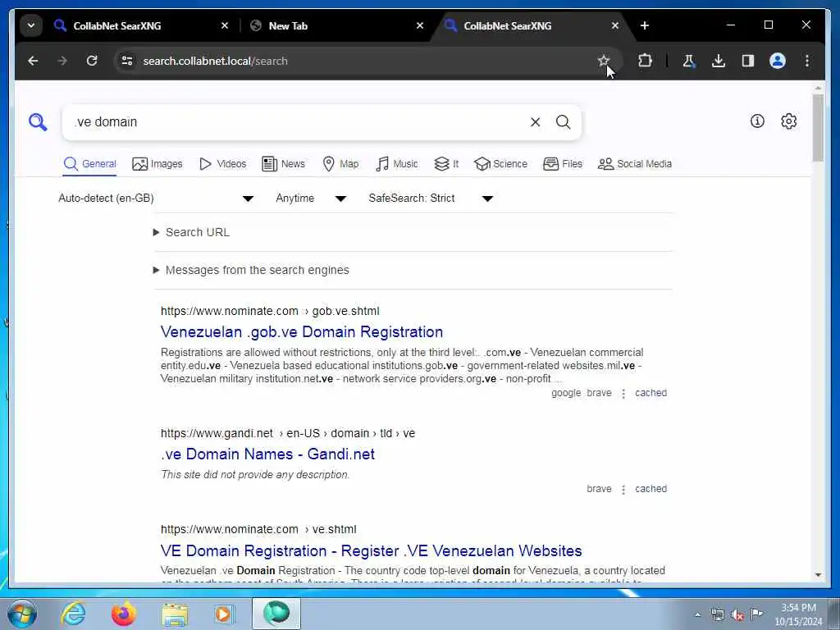
Task: Close the New Tab tab
Action: [x=420, y=25]
